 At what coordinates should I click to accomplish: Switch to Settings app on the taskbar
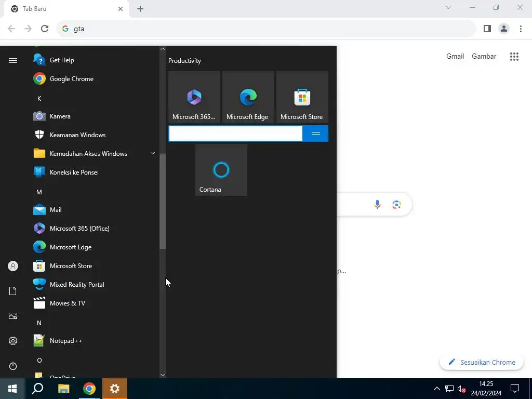click(x=115, y=389)
